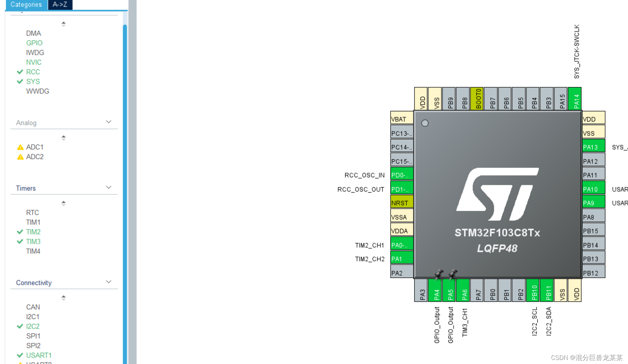This screenshot has height=364, width=628.
Task: Click the BOOT0 pin
Action: (477, 99)
